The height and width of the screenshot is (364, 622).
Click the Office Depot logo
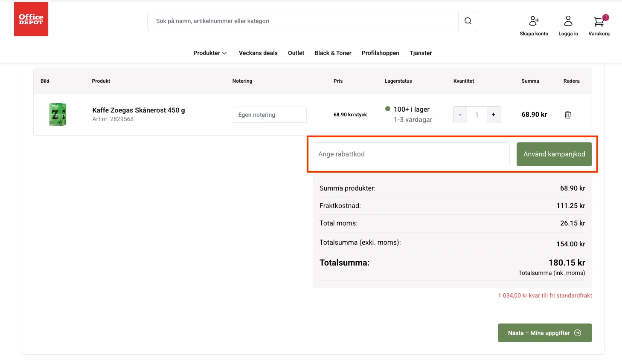(x=31, y=19)
